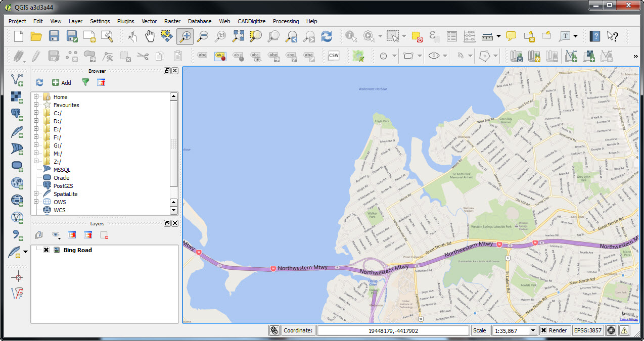
Task: Toggle extents display button beside Coordinate
Action: click(274, 330)
